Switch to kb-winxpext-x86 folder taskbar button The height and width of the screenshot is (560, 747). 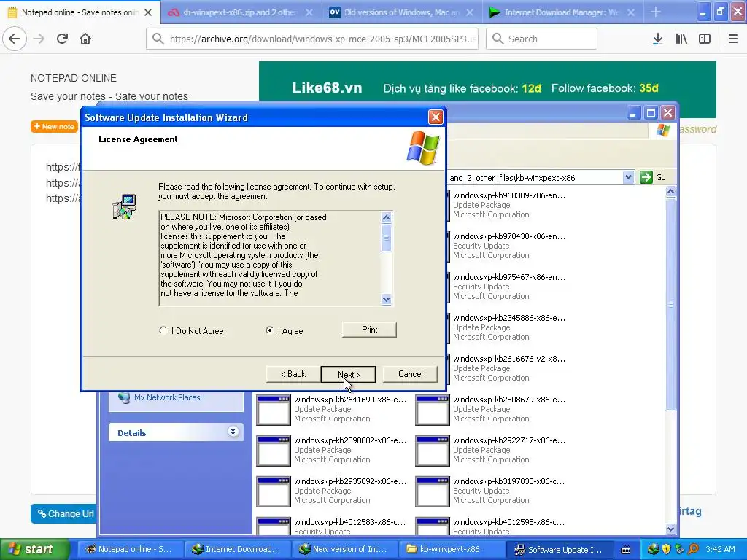tap(450, 549)
